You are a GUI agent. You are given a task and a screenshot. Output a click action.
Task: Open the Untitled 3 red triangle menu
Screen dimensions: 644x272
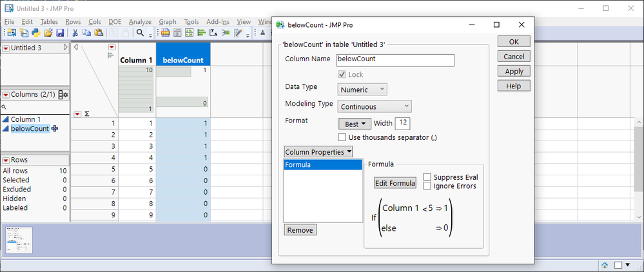[x=6, y=48]
